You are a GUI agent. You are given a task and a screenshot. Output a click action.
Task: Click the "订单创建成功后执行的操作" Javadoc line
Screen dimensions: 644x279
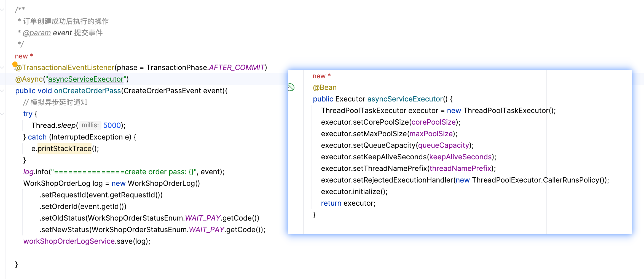point(66,21)
